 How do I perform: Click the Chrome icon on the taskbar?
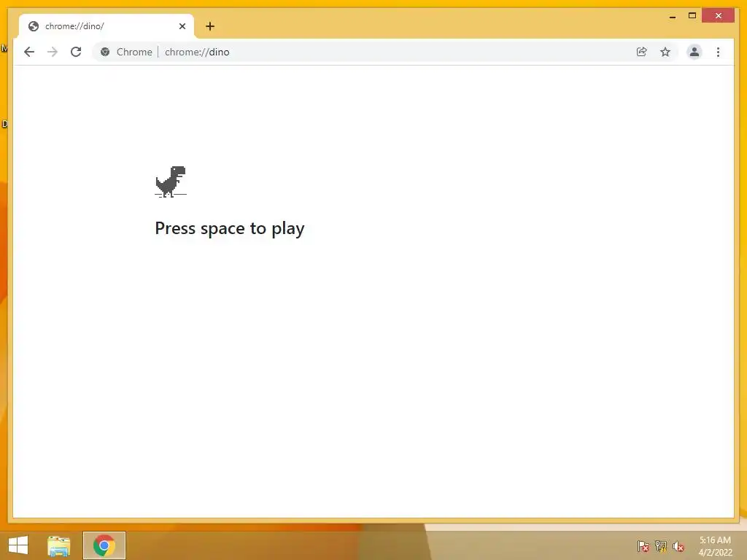104,545
